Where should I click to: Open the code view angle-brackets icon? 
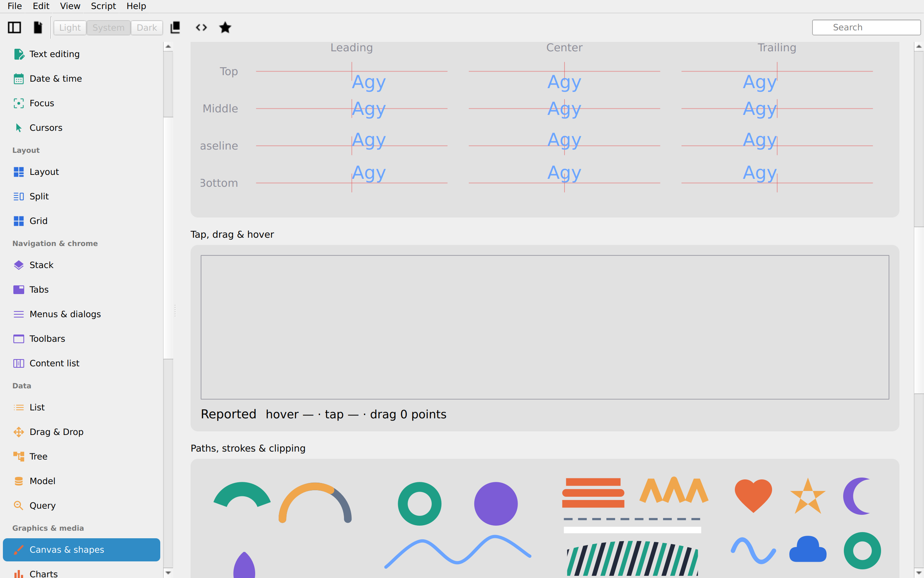coord(201,27)
